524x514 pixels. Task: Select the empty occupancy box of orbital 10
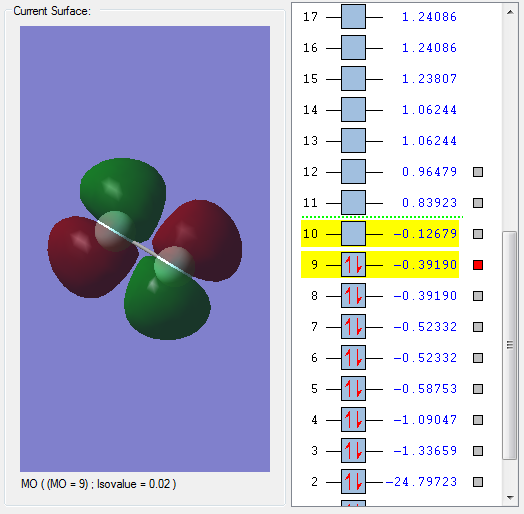click(353, 234)
